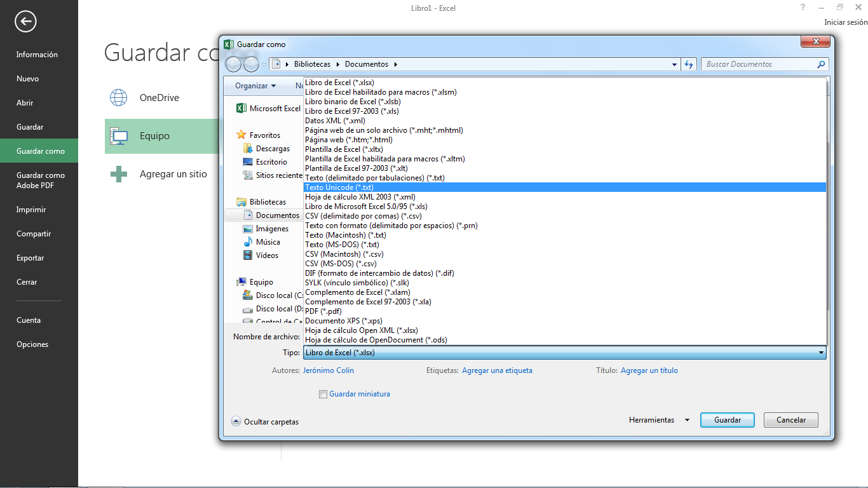868x488 pixels.
Task: Select Favoritos star in navigation pane
Action: tap(241, 135)
